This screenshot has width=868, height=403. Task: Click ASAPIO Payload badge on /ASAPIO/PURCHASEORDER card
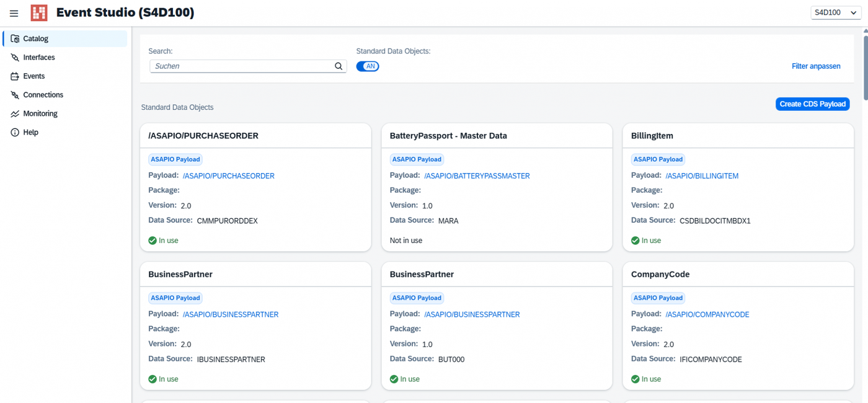tap(175, 159)
